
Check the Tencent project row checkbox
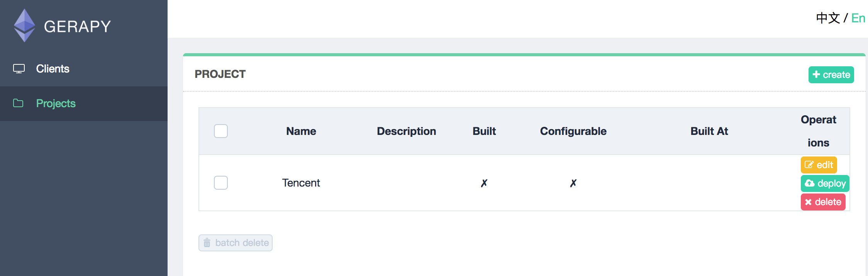[221, 183]
